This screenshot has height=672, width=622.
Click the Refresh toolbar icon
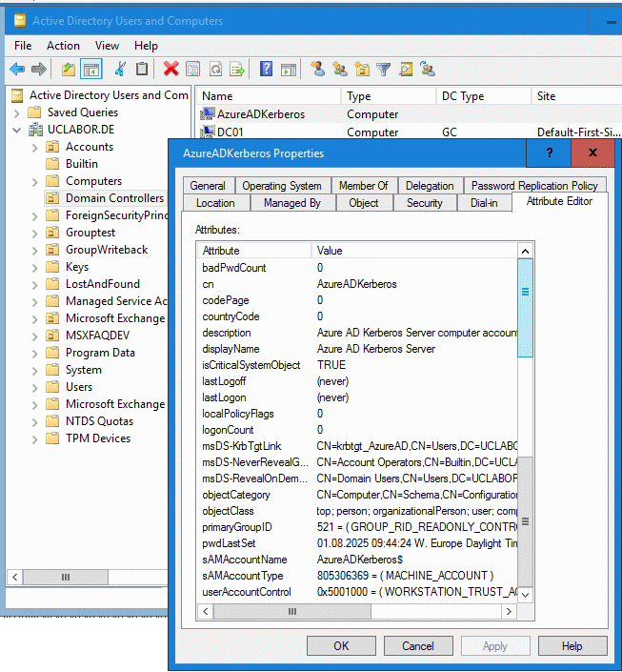click(x=215, y=69)
